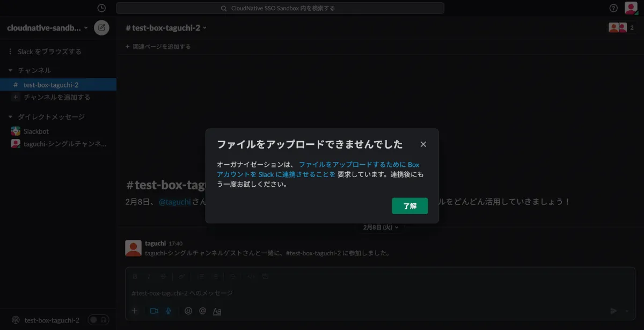Select test-box-taguchi-2 channel in sidebar
644x330 pixels.
pos(58,85)
